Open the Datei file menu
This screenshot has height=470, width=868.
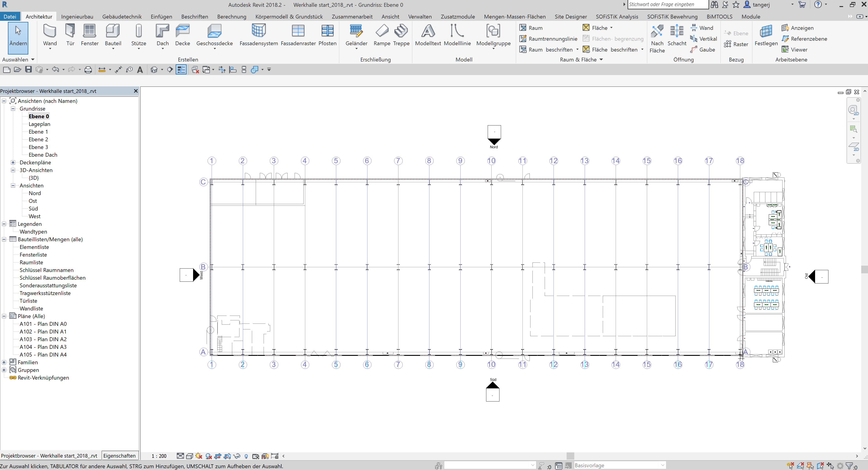(x=10, y=17)
